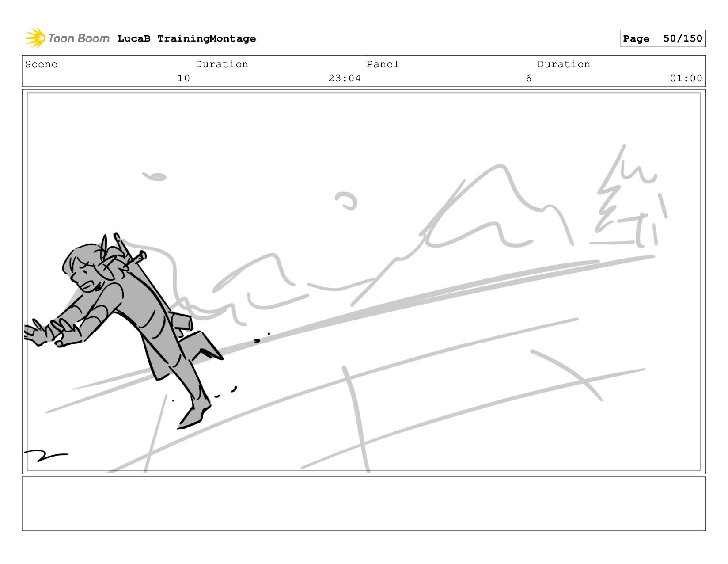Click the storyboard panel sketch of the running character
Screen dimensions: 728x564
coord(364,282)
